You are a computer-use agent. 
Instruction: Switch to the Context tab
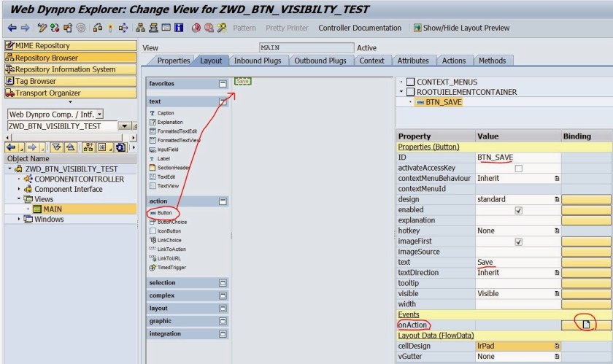click(371, 61)
